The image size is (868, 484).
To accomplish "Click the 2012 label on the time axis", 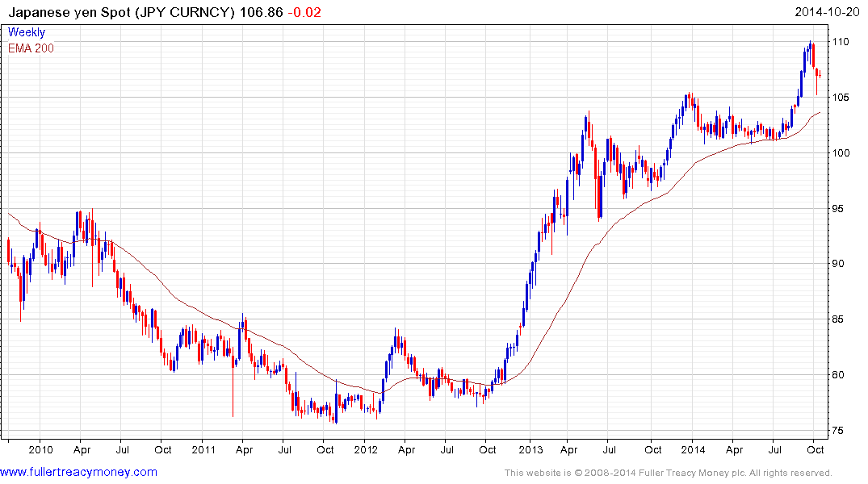I will coord(367,449).
